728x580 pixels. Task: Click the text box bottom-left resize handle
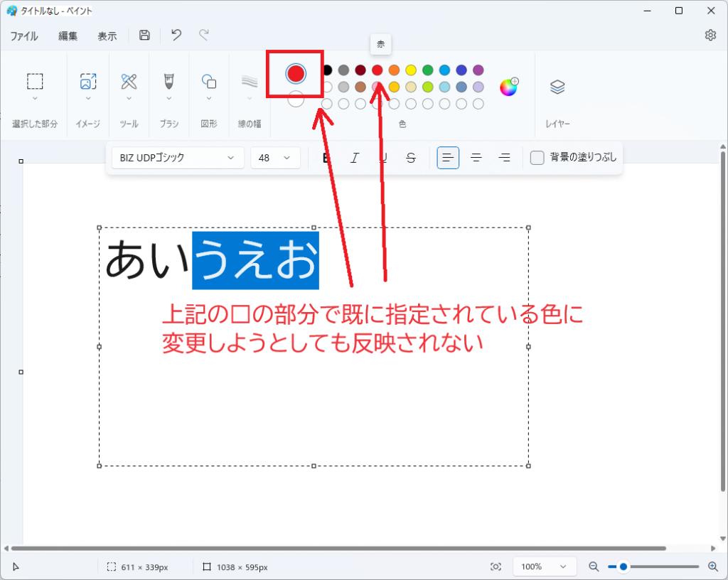click(x=99, y=466)
